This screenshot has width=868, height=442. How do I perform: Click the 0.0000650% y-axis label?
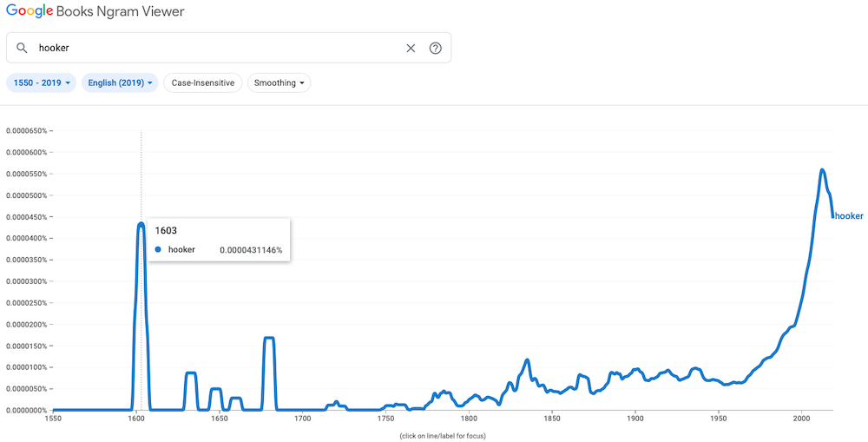tap(27, 131)
